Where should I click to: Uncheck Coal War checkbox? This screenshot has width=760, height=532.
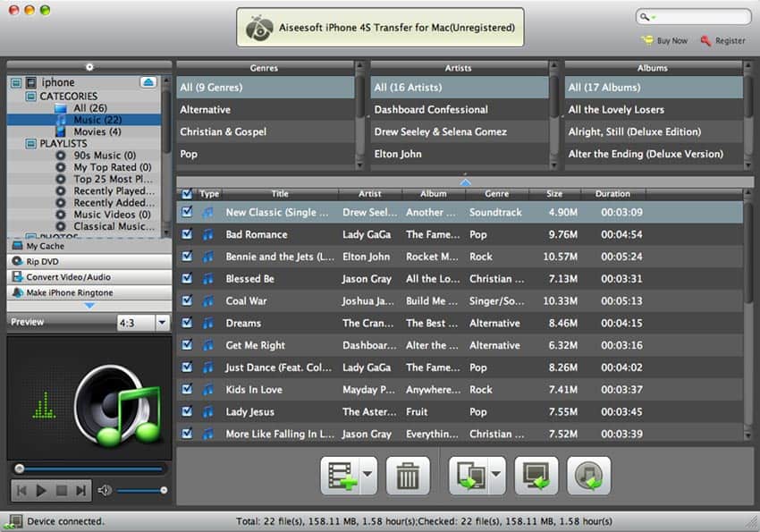click(x=187, y=300)
